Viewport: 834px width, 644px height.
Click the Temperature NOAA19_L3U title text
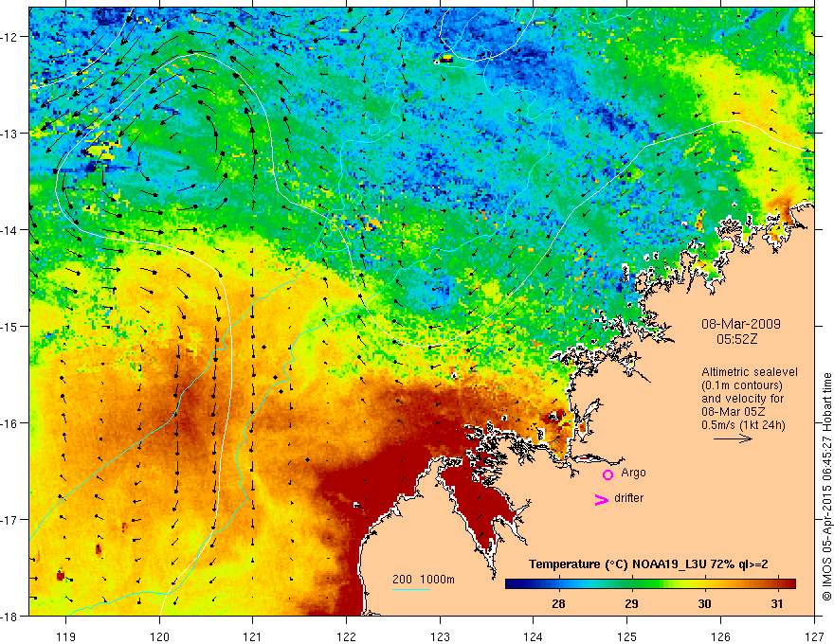coord(648,564)
